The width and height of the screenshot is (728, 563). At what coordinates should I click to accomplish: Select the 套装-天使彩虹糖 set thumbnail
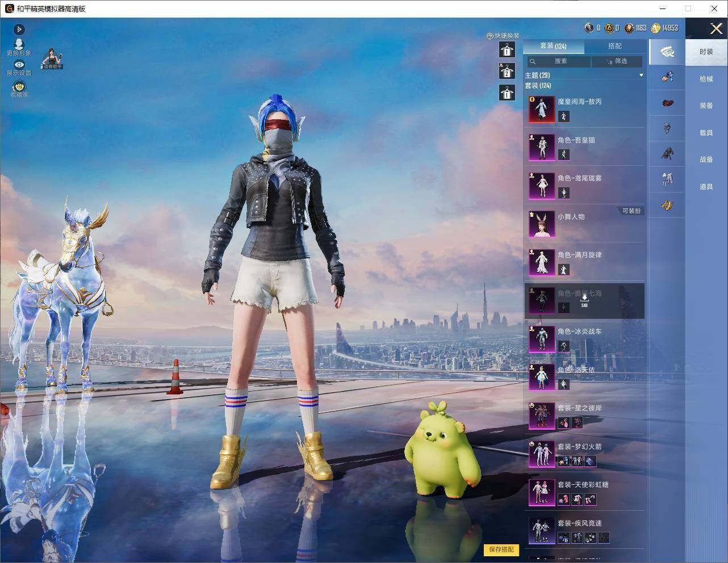click(542, 492)
